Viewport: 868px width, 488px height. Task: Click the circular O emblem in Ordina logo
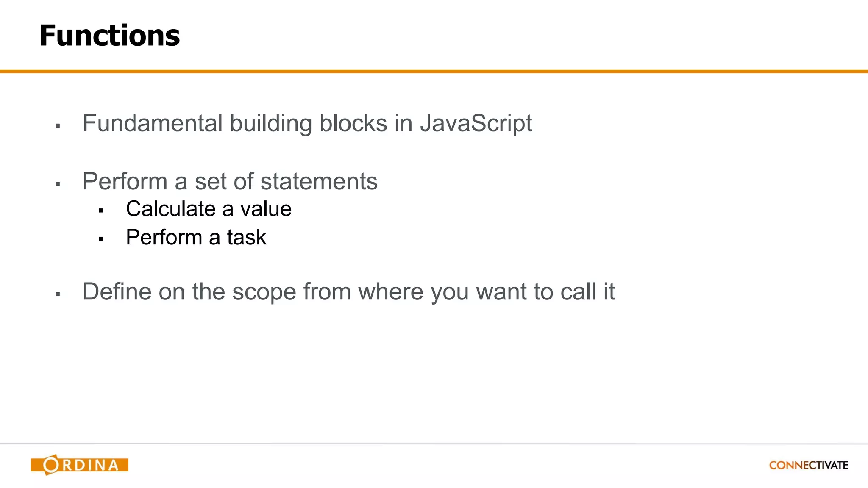click(x=51, y=465)
